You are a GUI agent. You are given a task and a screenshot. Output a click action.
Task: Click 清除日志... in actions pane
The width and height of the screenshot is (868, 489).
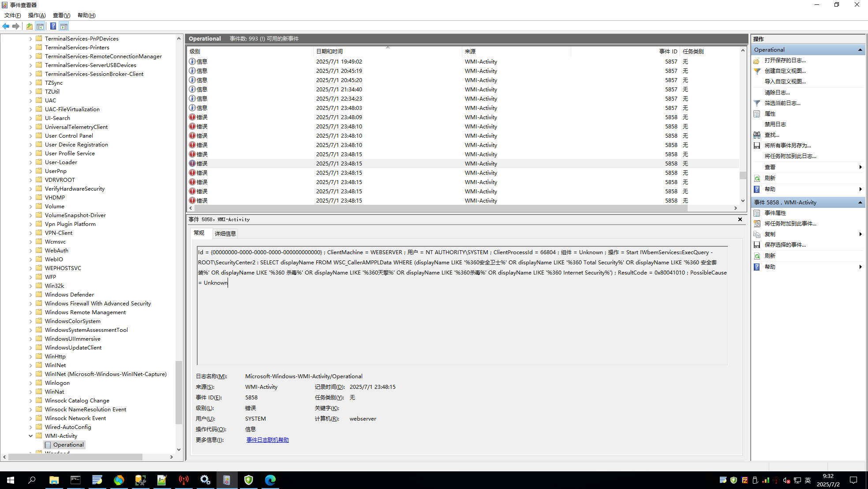(777, 93)
